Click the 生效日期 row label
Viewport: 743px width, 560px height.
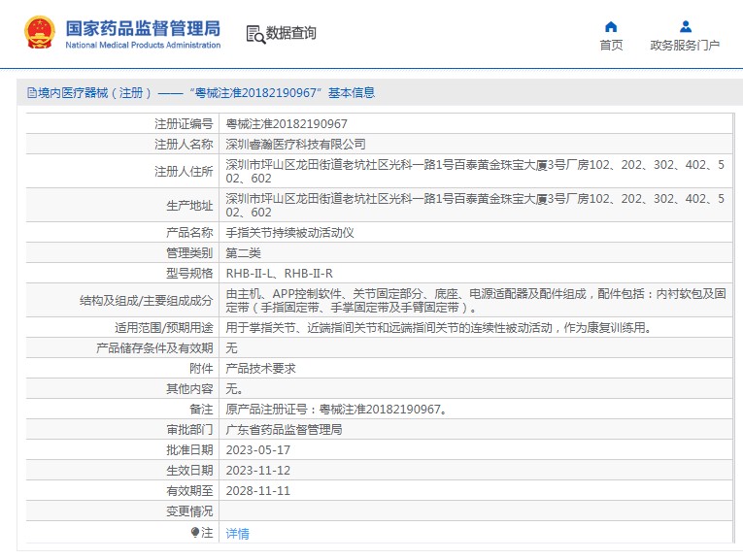pos(189,470)
